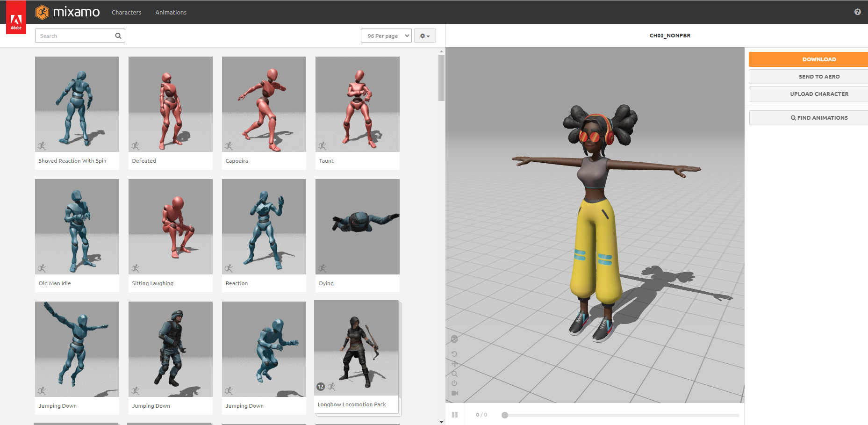This screenshot has width=868, height=425.
Task: Click the Adobe logo icon
Action: click(16, 21)
